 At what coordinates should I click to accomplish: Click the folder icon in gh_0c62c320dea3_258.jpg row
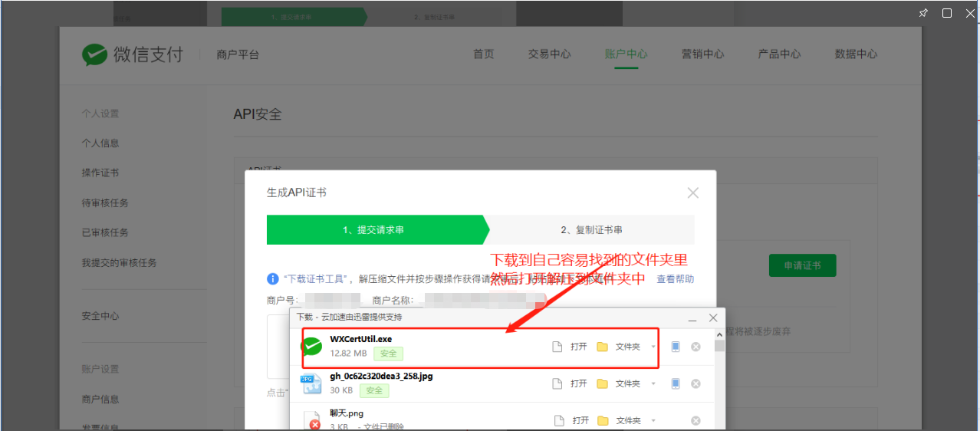tap(602, 383)
